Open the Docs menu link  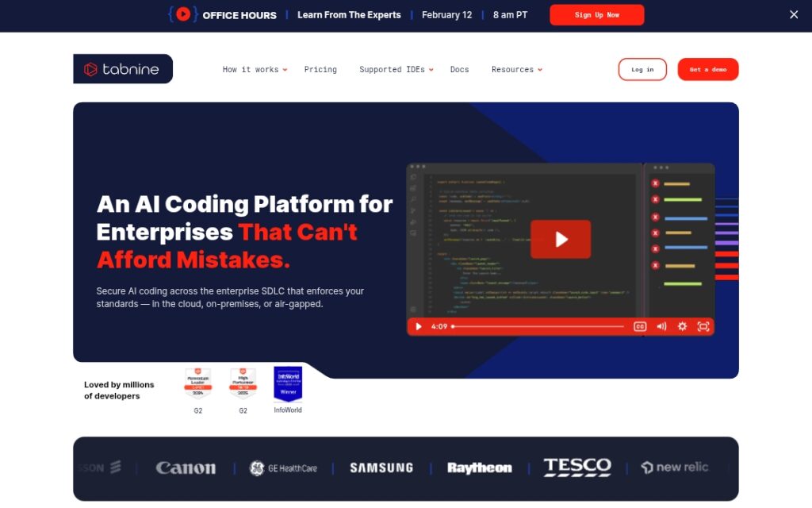pos(459,70)
